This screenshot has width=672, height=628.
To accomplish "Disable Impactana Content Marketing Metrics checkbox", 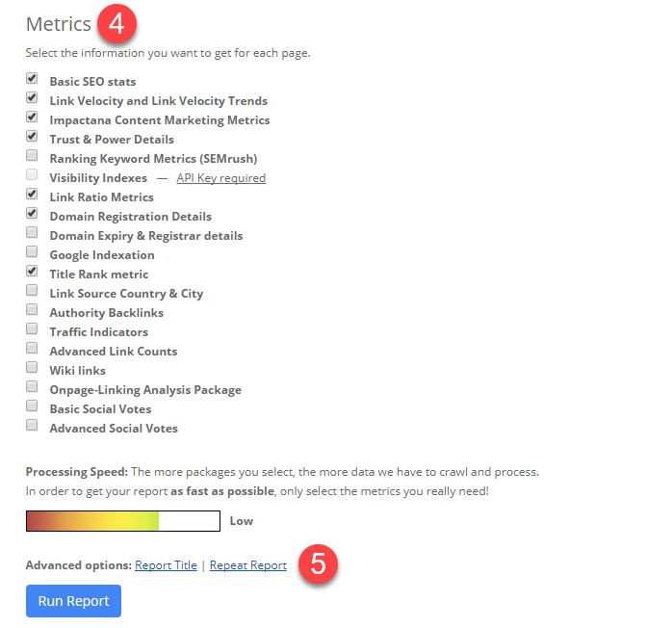I will point(32,117).
